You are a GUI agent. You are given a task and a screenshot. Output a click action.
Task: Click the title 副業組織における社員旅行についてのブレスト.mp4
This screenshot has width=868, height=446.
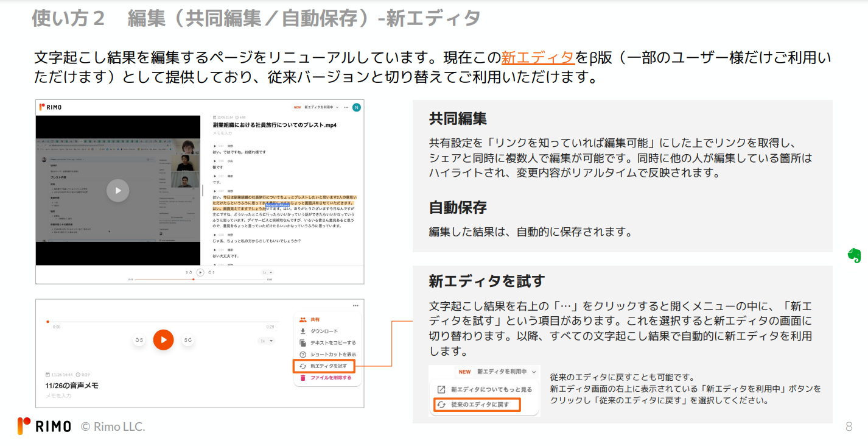(275, 125)
